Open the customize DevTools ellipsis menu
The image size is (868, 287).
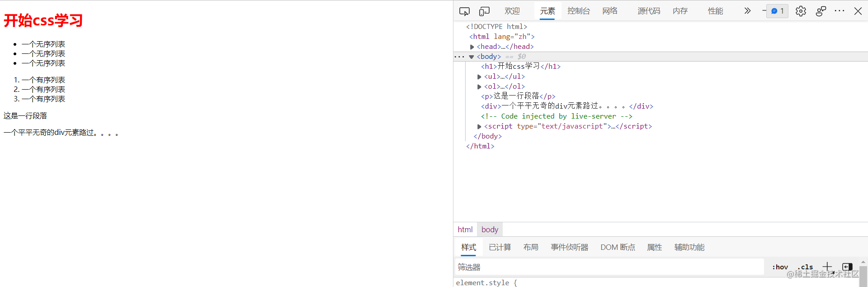click(840, 11)
